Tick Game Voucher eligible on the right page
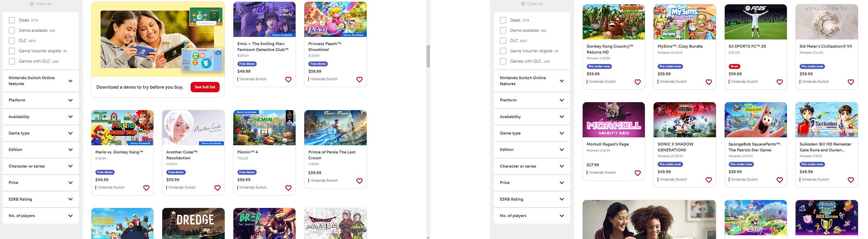 [503, 51]
